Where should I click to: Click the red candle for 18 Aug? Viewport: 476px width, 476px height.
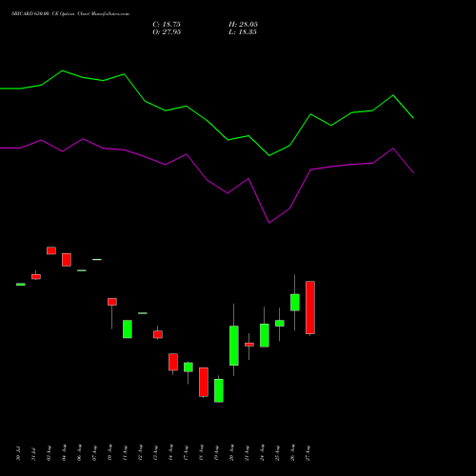click(x=204, y=382)
